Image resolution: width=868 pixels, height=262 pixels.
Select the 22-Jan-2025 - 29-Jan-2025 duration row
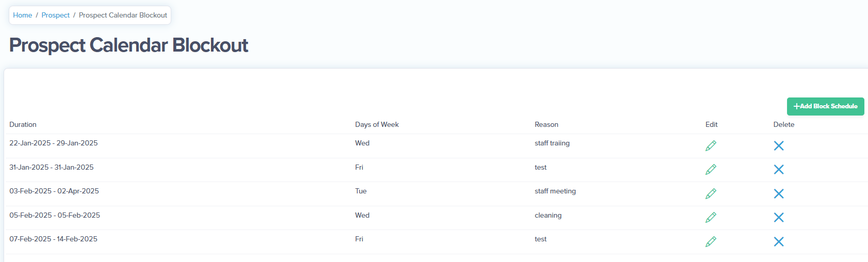(x=436, y=146)
